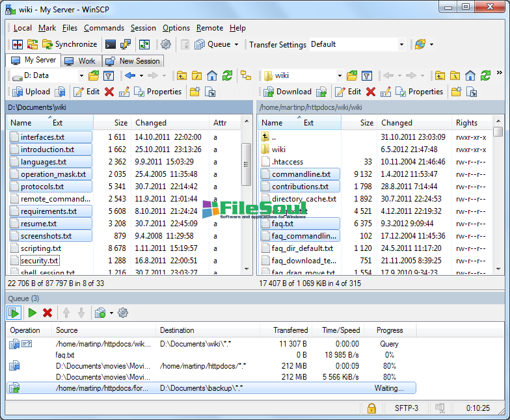The width and height of the screenshot is (510, 420).
Task: Delete selected queue item with red X
Action: coord(47,313)
